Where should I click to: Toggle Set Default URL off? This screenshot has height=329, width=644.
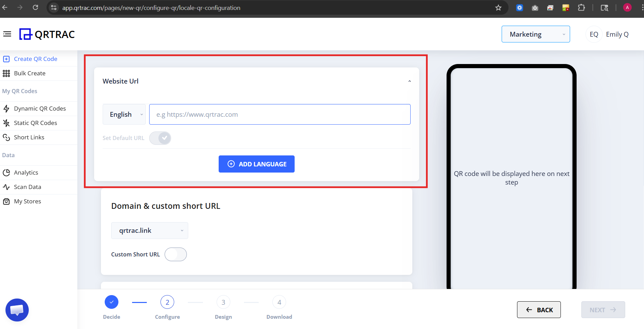[x=160, y=138]
